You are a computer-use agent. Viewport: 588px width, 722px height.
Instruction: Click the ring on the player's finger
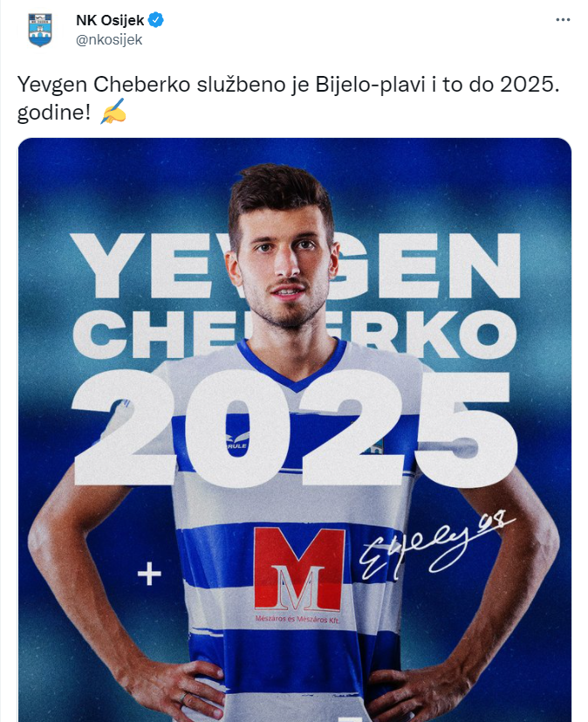click(x=183, y=698)
